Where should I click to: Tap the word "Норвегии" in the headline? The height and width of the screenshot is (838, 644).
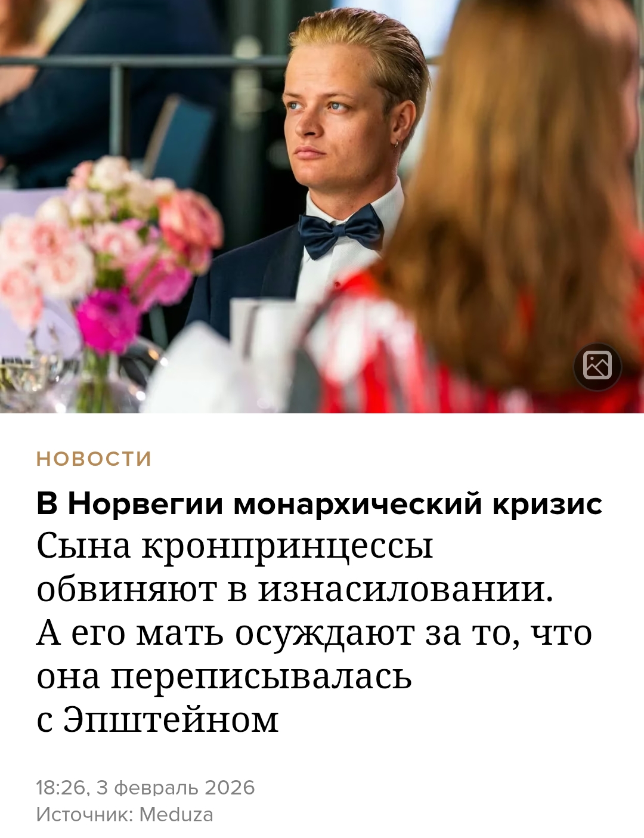pos(145,504)
